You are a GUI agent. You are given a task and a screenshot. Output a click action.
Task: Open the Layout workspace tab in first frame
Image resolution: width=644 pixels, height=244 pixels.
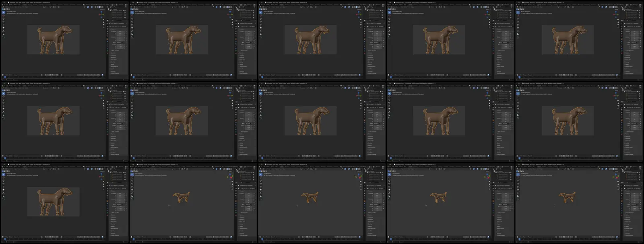[x=25, y=5]
